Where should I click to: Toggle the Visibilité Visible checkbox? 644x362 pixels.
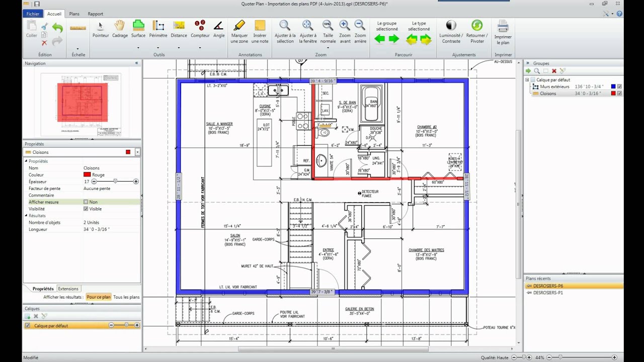(x=86, y=209)
